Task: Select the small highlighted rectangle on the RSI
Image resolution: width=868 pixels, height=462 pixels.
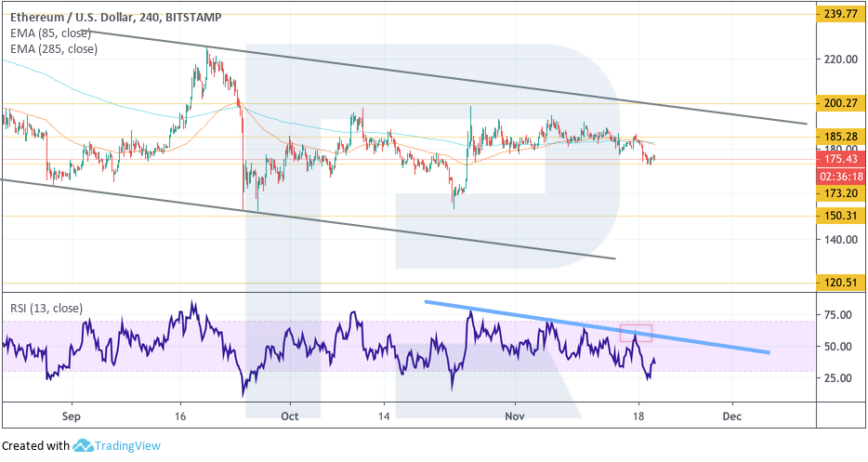Action: 637,331
